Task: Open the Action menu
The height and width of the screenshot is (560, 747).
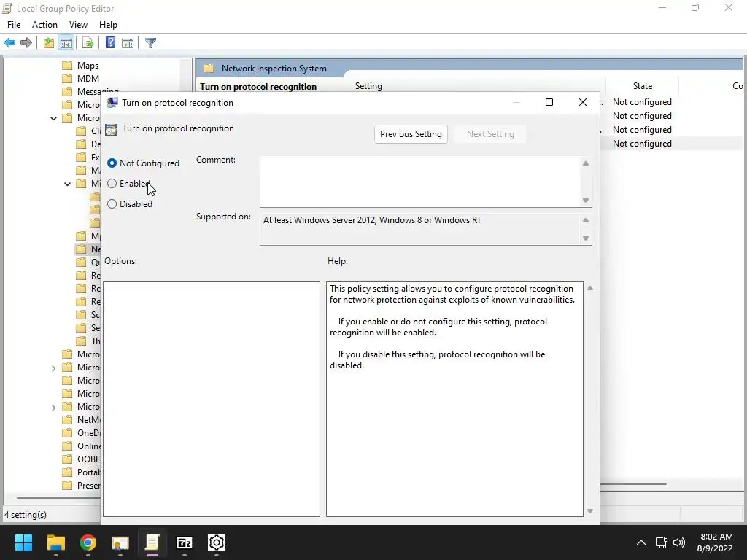Action: [44, 25]
